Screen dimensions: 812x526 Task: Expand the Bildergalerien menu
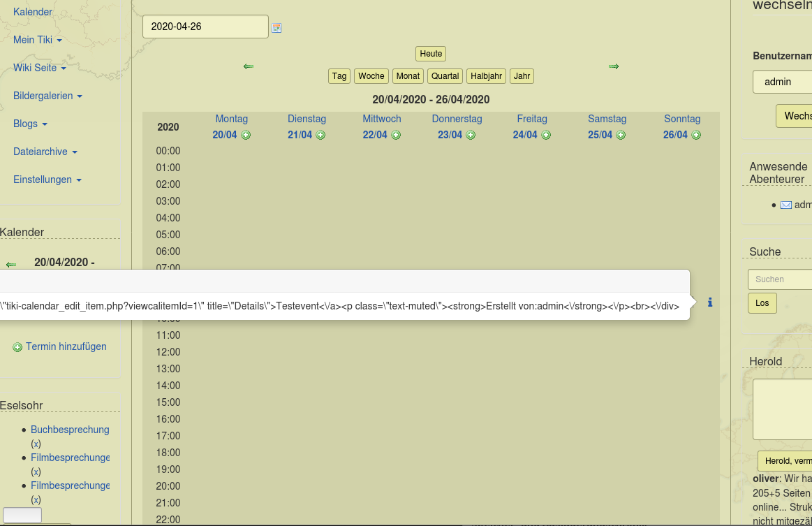tap(47, 96)
